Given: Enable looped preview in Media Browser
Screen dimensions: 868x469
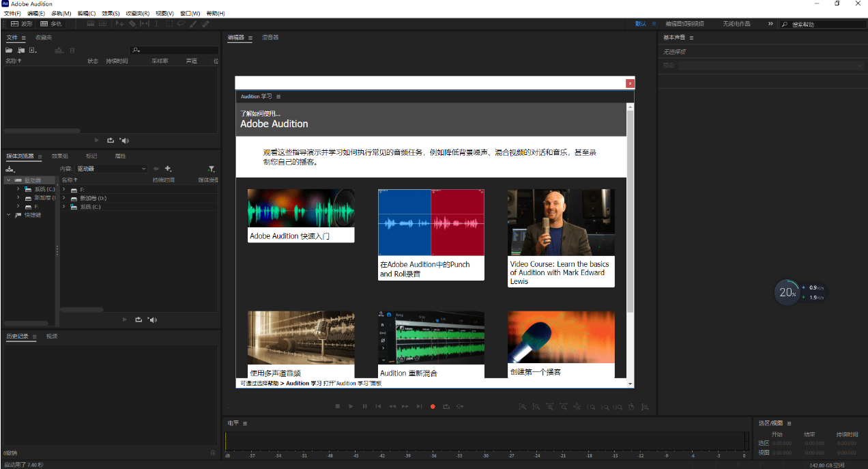Looking at the screenshot, I should pyautogui.click(x=139, y=319).
